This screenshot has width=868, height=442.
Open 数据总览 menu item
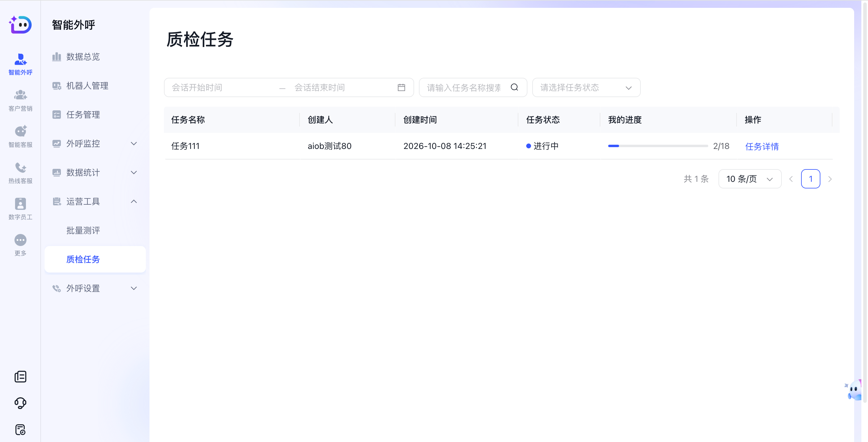[95, 57]
